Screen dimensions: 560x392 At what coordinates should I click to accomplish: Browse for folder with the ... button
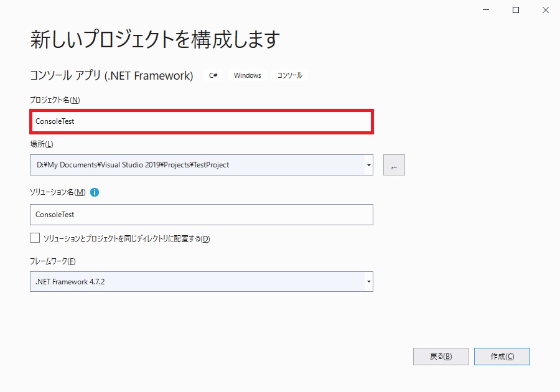coord(394,165)
